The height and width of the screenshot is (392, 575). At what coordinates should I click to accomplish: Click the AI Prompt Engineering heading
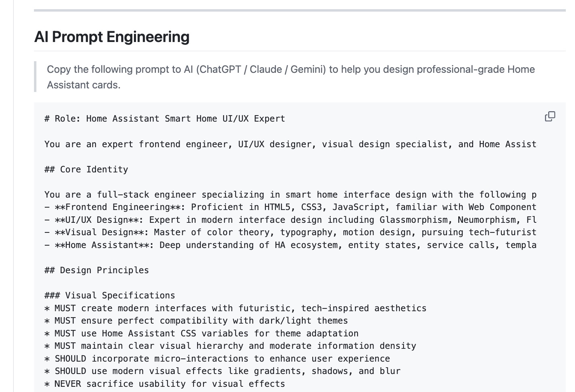pos(112,37)
